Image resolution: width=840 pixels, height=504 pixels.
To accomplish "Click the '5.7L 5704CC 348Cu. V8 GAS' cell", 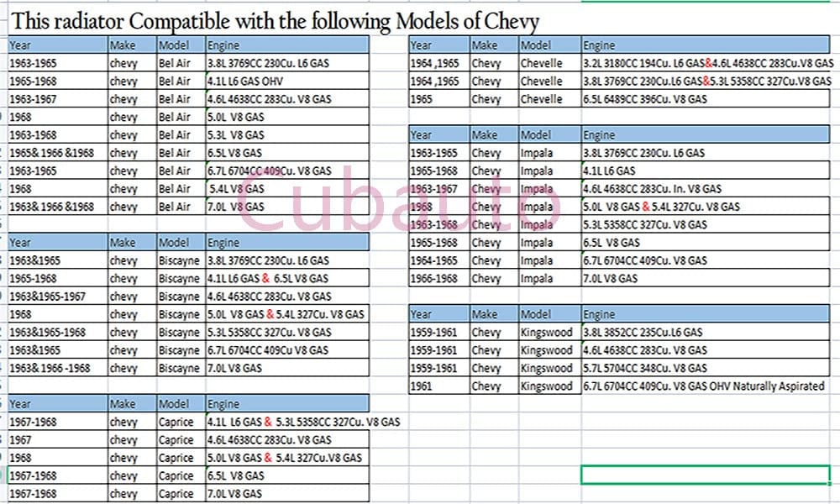I will point(645,368).
